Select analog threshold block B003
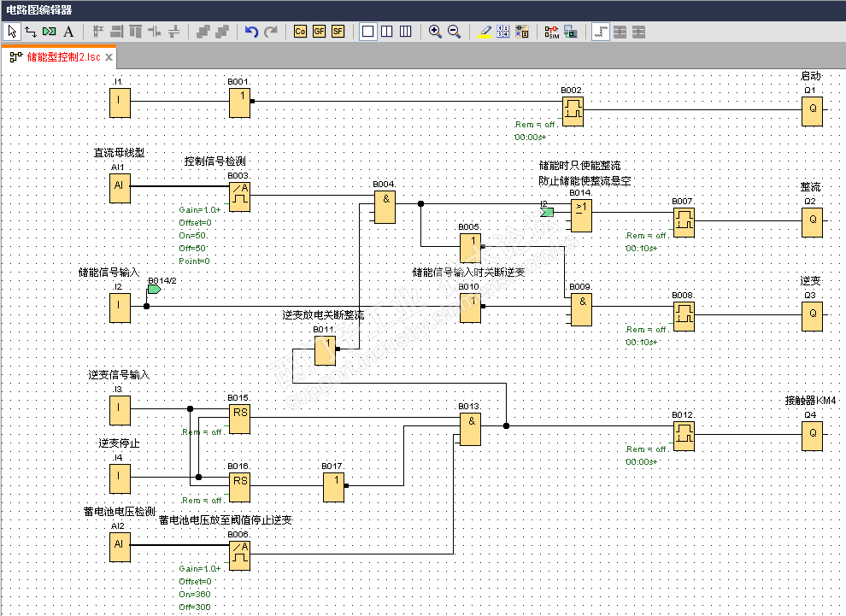This screenshot has height=616, width=846. pyautogui.click(x=240, y=197)
